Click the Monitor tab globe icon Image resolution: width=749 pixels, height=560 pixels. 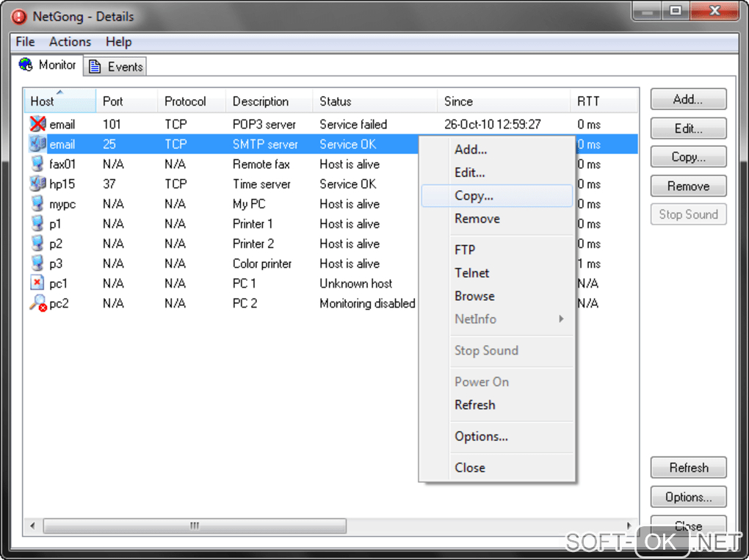point(26,65)
